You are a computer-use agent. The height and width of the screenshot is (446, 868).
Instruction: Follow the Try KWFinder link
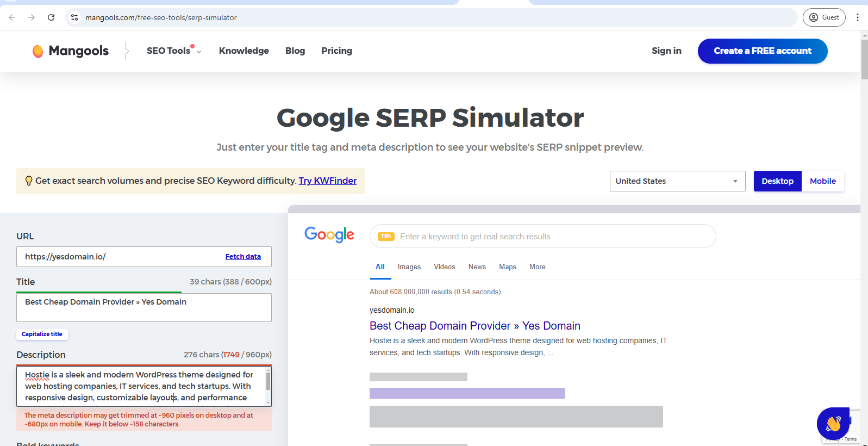328,181
